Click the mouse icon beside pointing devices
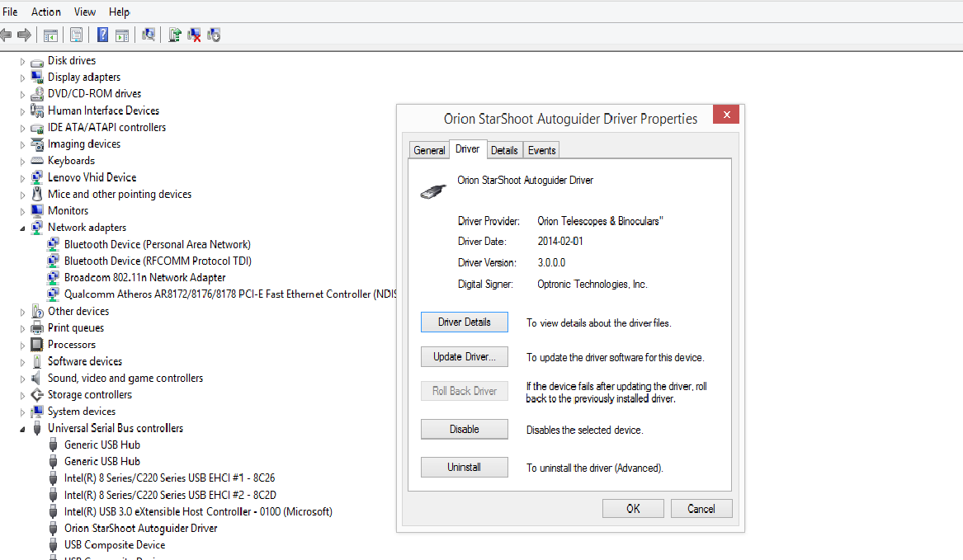This screenshot has height=560, width=963. click(x=37, y=194)
